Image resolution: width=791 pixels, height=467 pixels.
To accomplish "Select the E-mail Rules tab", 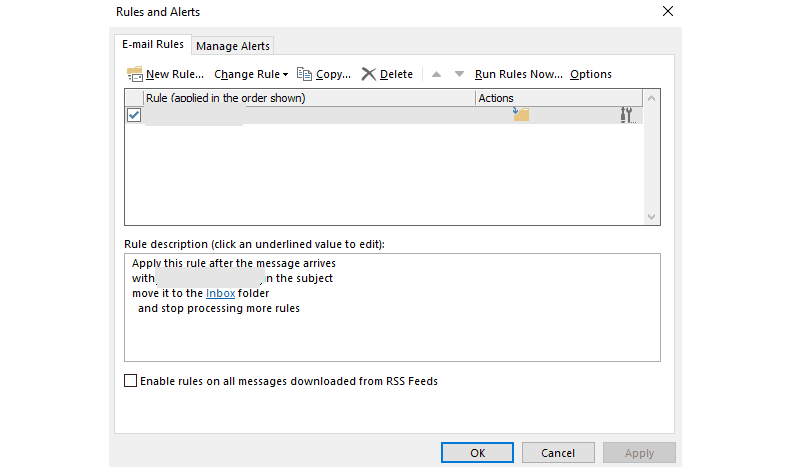I will coord(152,45).
